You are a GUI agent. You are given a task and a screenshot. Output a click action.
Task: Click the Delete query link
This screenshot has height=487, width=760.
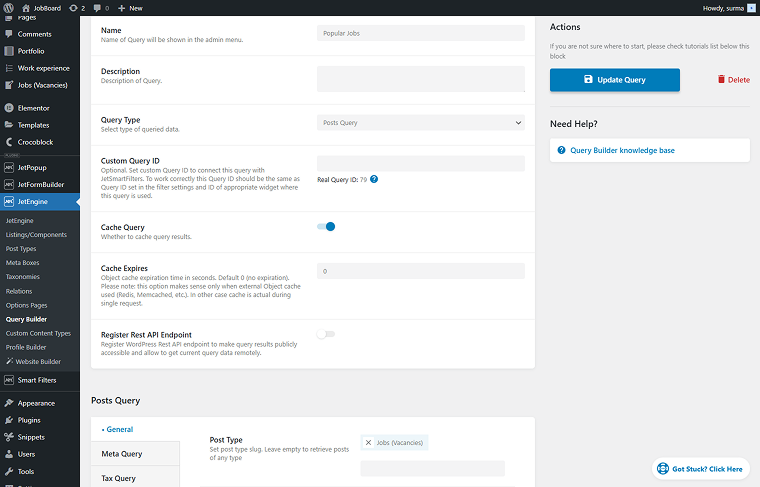(734, 80)
